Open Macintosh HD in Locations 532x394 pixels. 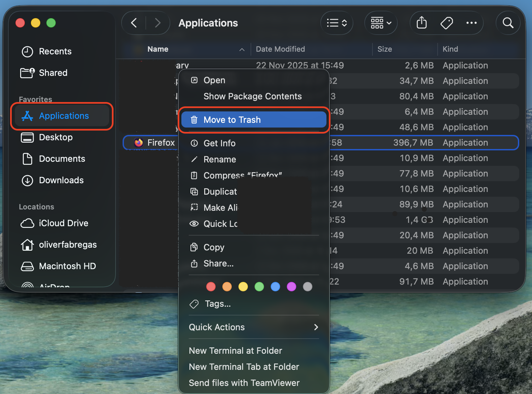click(62, 266)
